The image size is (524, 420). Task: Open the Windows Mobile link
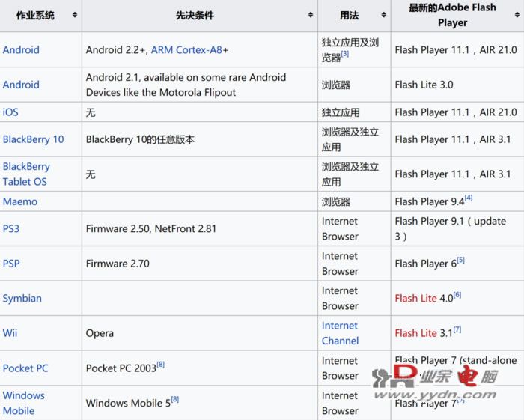(23, 403)
